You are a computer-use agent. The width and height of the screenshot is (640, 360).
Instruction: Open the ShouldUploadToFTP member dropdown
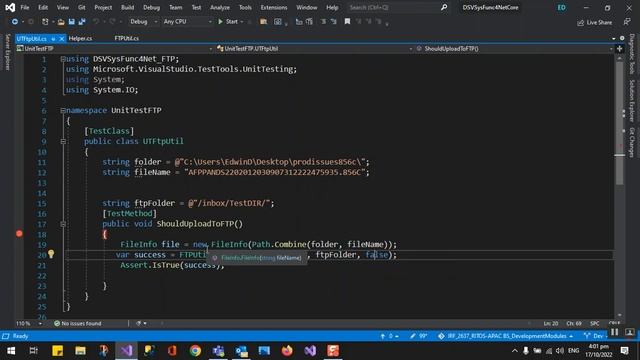(514, 49)
